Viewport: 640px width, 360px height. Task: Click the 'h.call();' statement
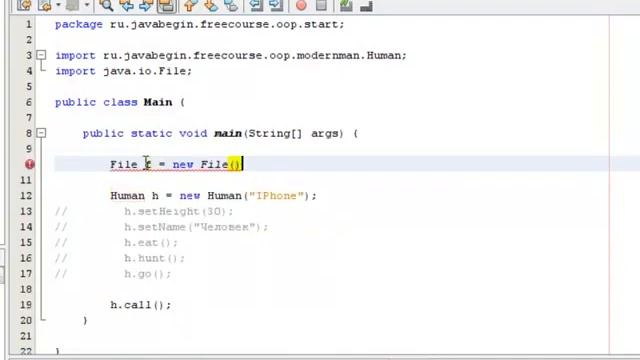point(141,305)
